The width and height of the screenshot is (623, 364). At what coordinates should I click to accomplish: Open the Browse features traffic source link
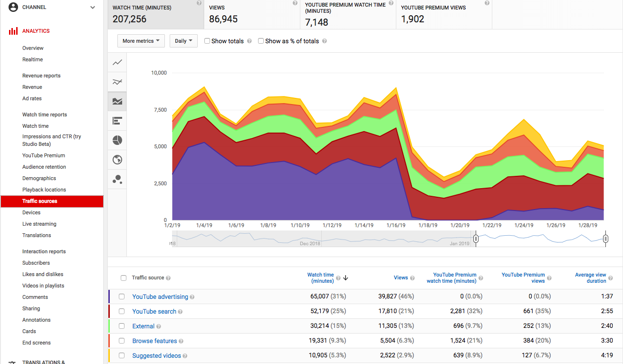click(154, 341)
